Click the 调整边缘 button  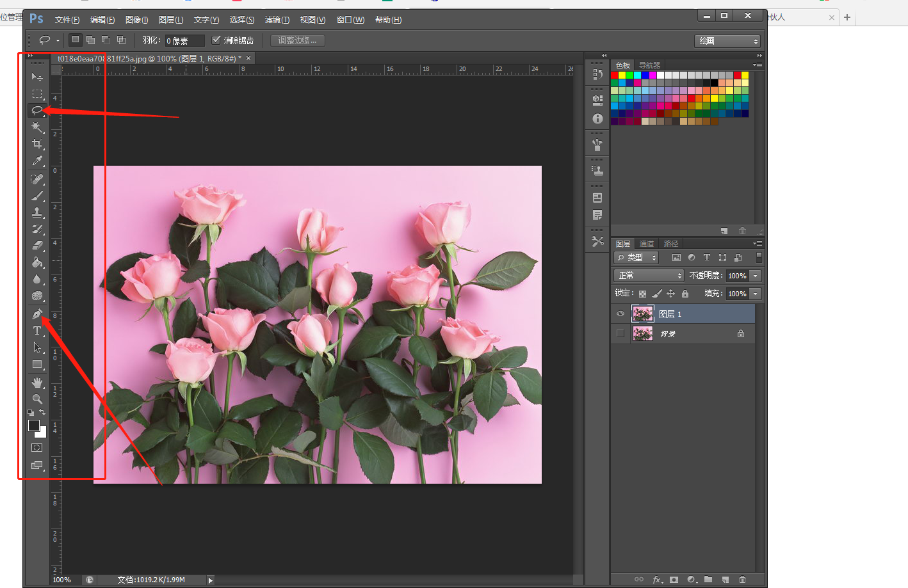click(x=297, y=40)
